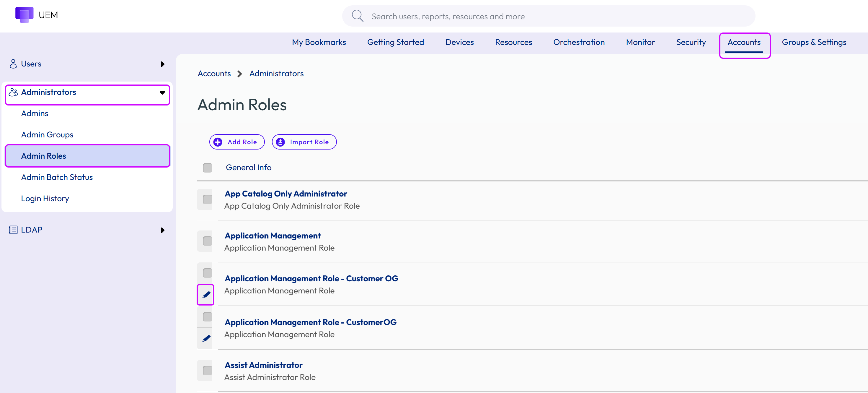Click the Users person icon in sidebar
This screenshot has width=868, height=393.
tap(13, 64)
